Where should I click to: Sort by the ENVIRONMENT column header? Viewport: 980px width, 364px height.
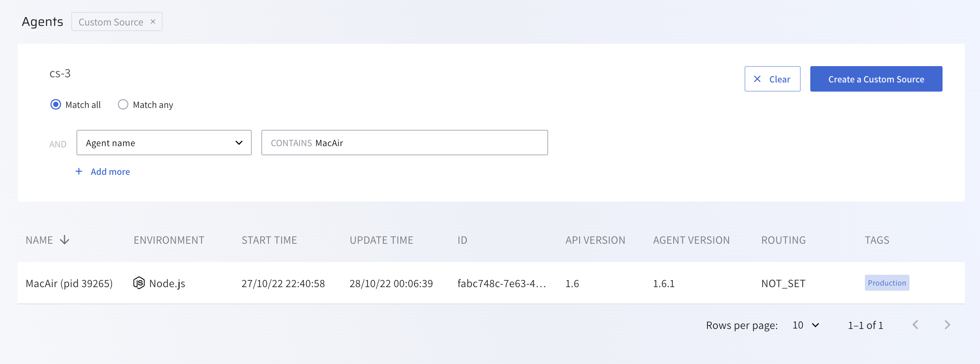coord(169,240)
